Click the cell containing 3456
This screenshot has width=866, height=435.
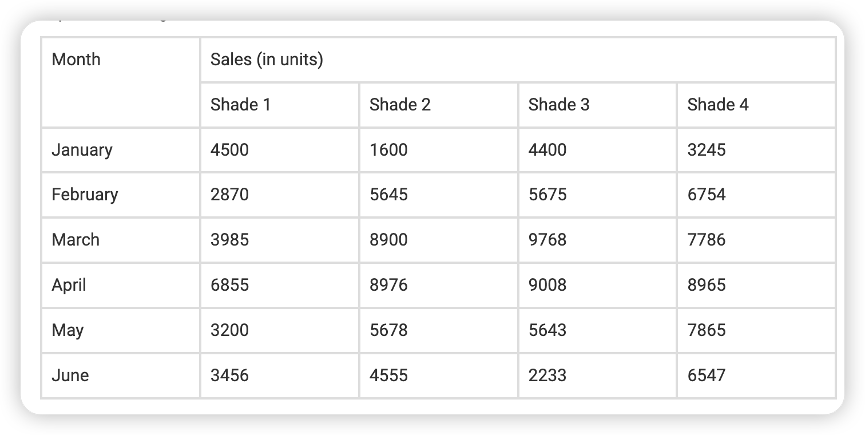[279, 375]
